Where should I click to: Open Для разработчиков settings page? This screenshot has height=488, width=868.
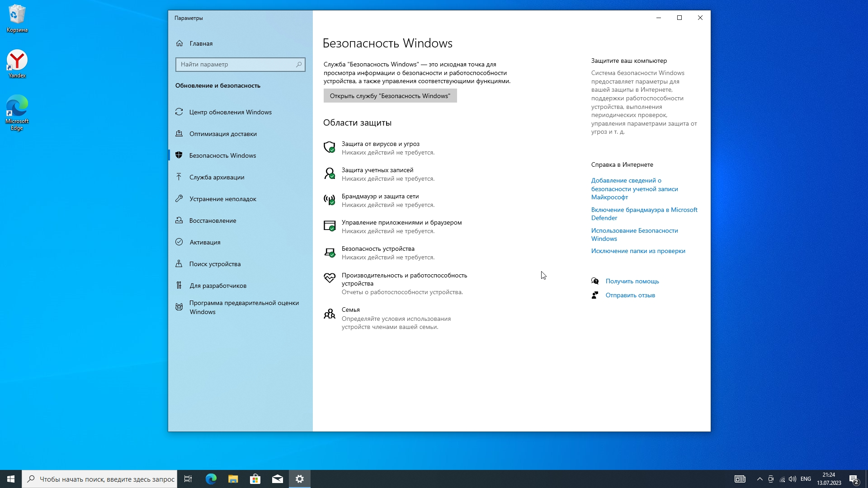coord(217,286)
